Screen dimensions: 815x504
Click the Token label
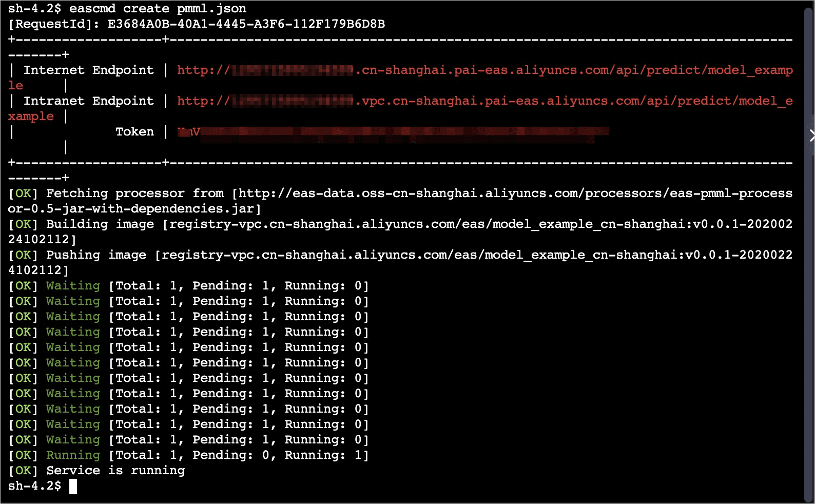tap(134, 132)
